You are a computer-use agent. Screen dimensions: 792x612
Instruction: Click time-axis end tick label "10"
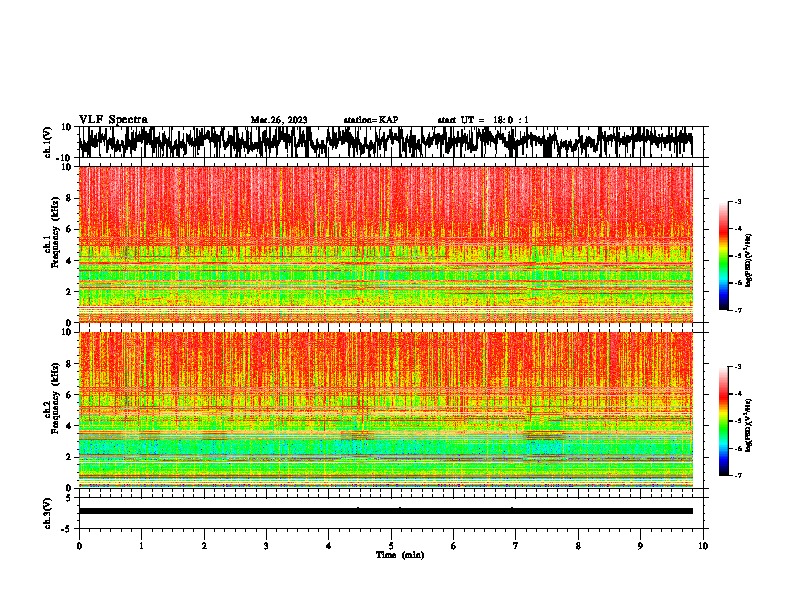[703, 546]
